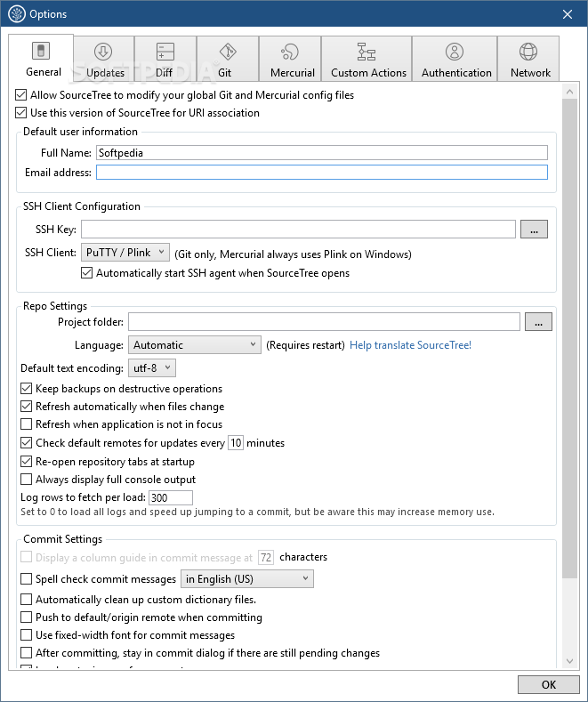
Task: Open the Git tab label
Action: [225, 73]
